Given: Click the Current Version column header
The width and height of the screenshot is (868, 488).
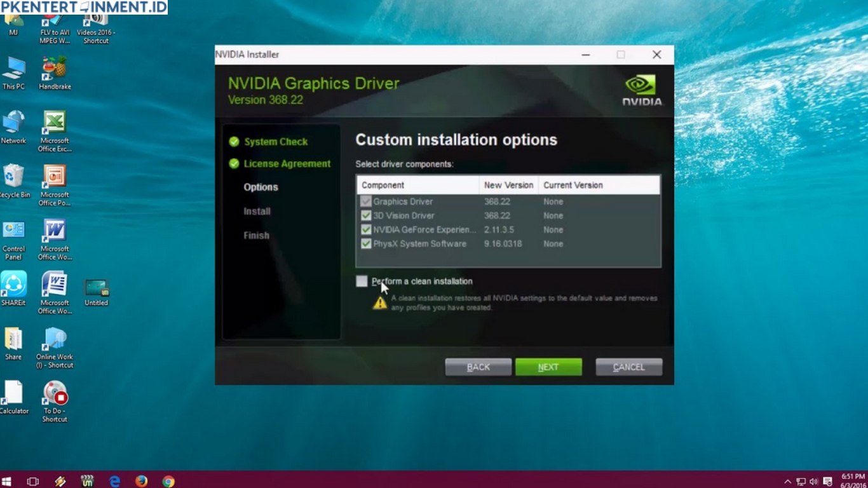Looking at the screenshot, I should coord(599,185).
